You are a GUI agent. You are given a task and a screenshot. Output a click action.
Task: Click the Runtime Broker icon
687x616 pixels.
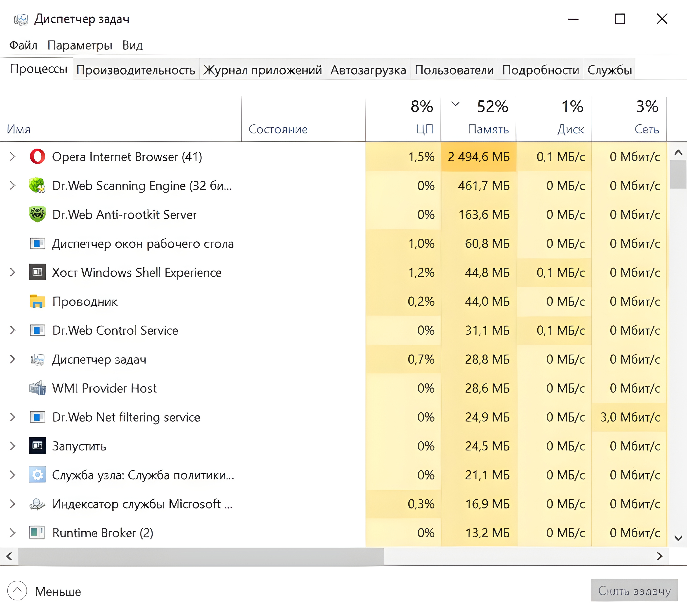(37, 533)
